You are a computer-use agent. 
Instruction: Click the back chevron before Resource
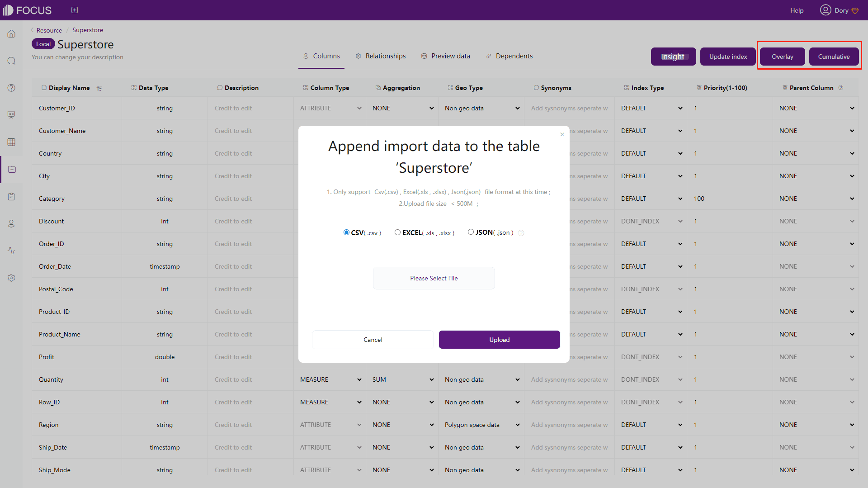click(x=32, y=30)
